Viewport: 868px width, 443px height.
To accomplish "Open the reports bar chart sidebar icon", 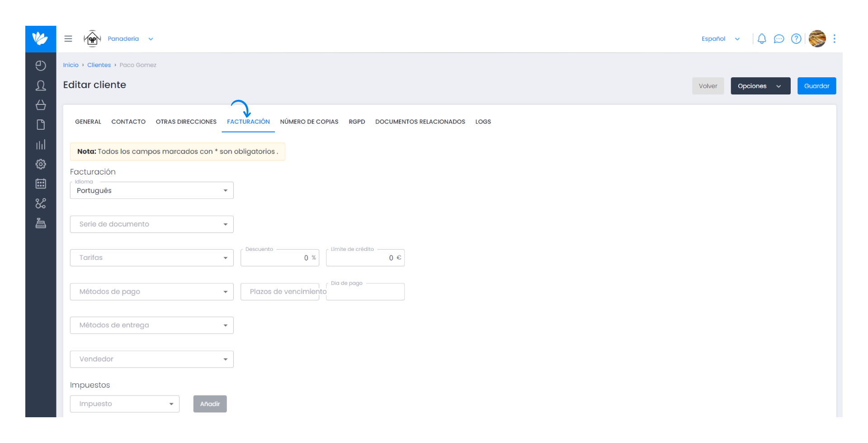I will pos(41,145).
